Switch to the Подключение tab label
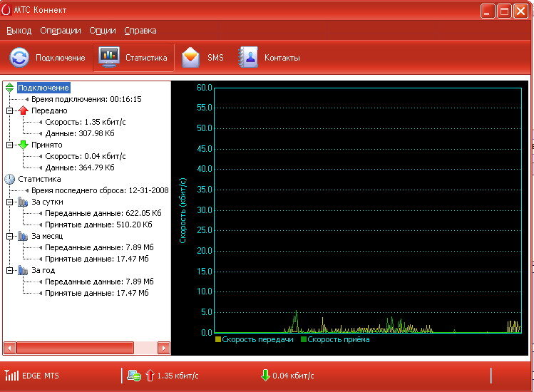 coord(61,58)
